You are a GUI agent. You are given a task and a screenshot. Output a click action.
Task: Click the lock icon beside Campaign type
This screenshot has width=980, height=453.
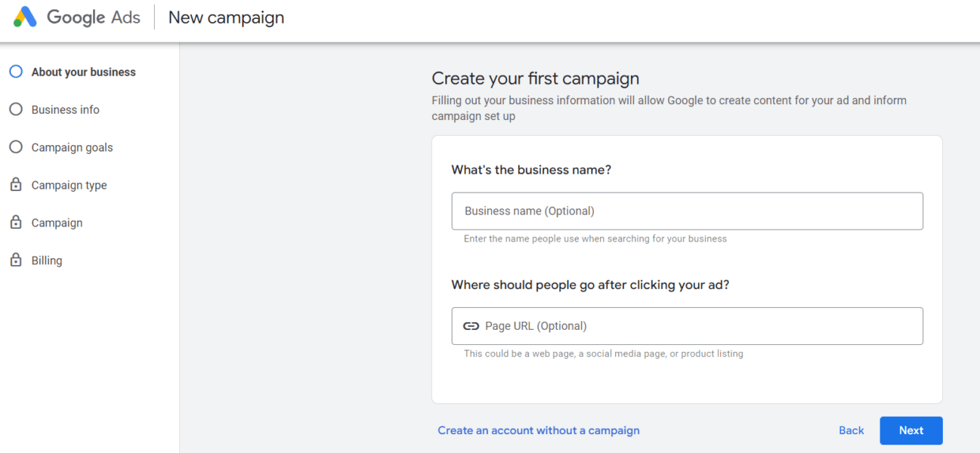(x=16, y=185)
